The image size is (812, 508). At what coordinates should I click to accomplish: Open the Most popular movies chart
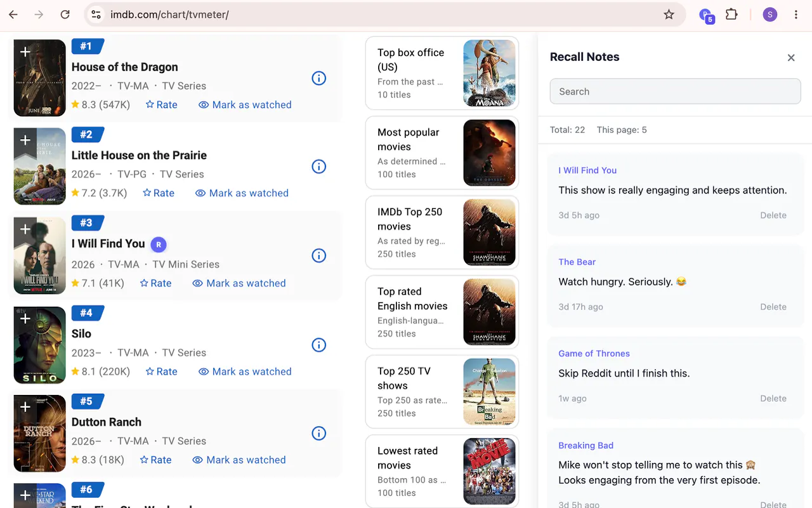(442, 152)
